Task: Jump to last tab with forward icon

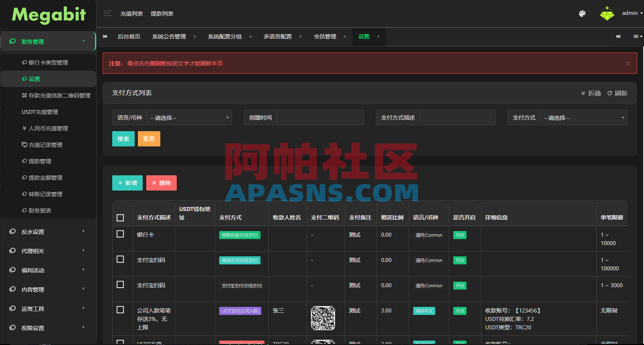Action: [618, 37]
